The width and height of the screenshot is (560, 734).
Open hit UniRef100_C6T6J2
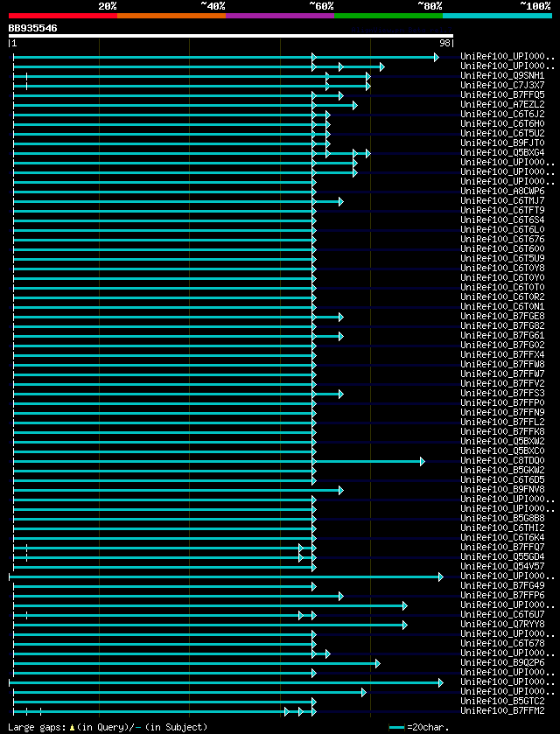click(502, 115)
